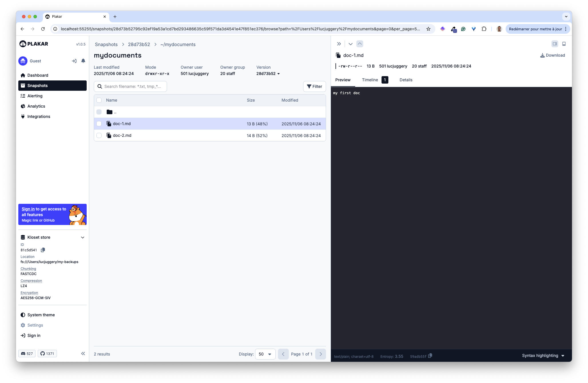Copy the Kloset store ID

point(43,250)
